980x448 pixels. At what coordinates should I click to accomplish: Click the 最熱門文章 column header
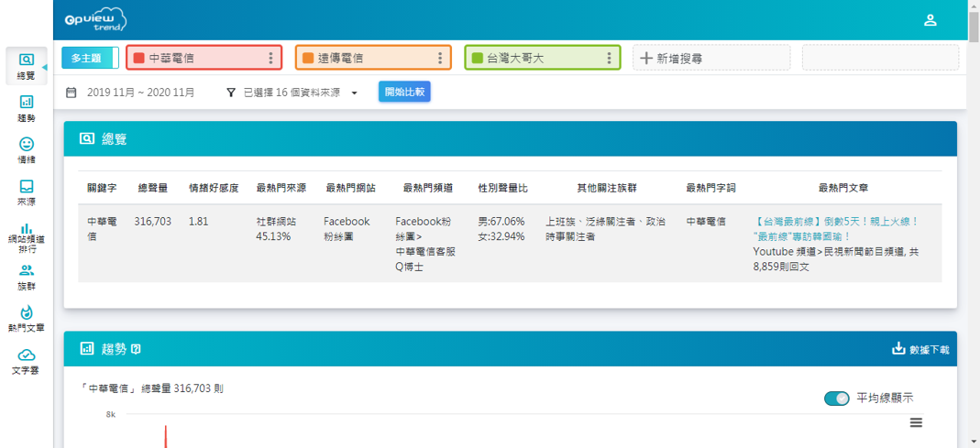click(842, 188)
